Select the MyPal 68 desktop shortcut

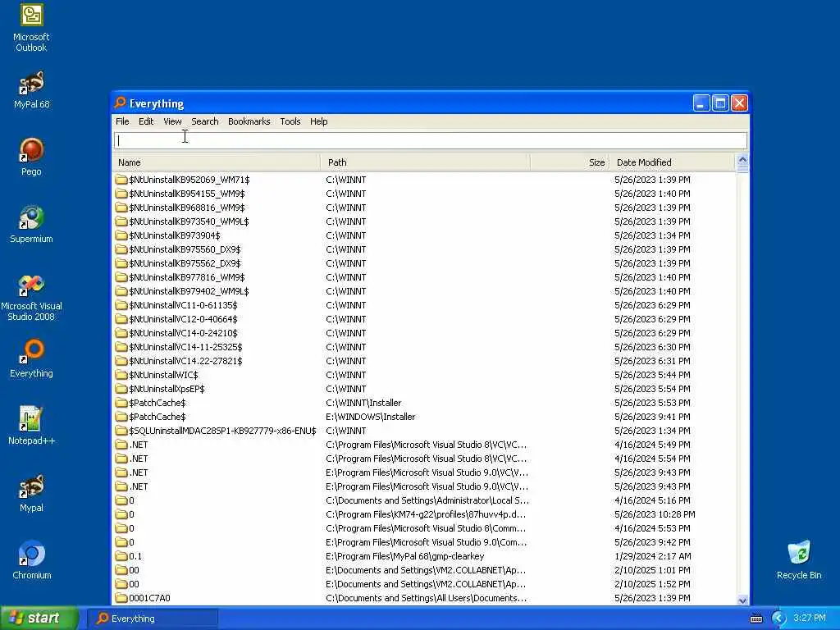coord(31,90)
